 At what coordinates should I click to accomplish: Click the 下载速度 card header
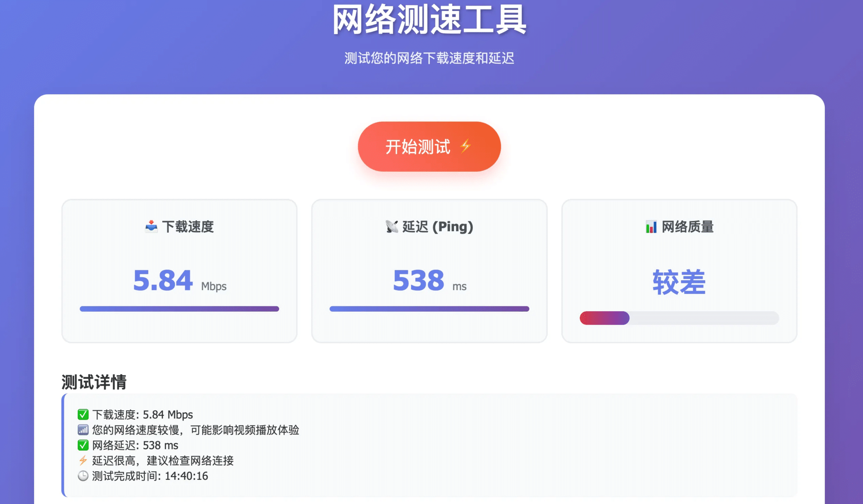pos(179,227)
